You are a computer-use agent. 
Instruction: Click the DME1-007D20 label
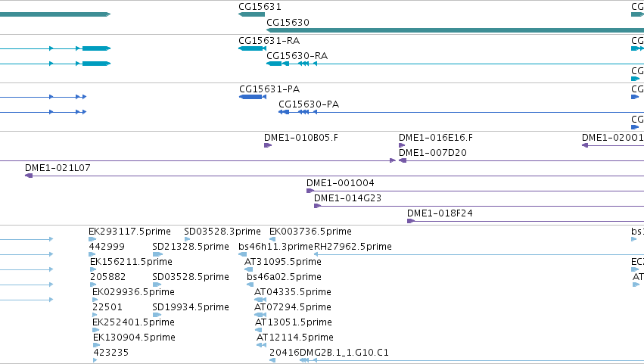tap(432, 153)
